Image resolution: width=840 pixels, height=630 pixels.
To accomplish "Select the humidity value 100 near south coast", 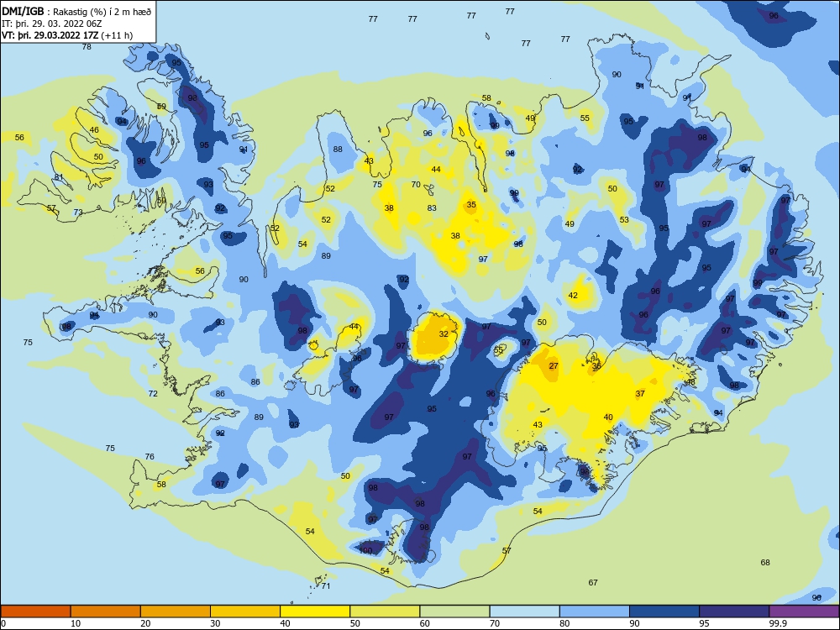I will tap(365, 550).
